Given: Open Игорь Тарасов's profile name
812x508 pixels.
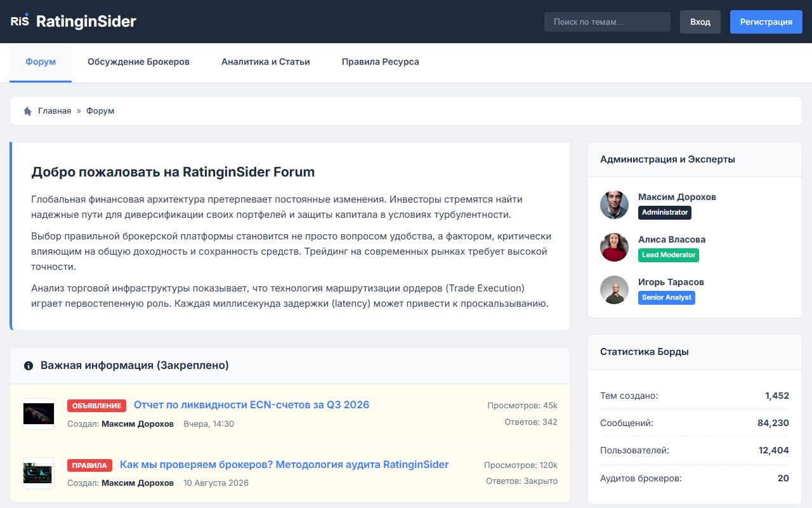Looking at the screenshot, I should pos(671,282).
